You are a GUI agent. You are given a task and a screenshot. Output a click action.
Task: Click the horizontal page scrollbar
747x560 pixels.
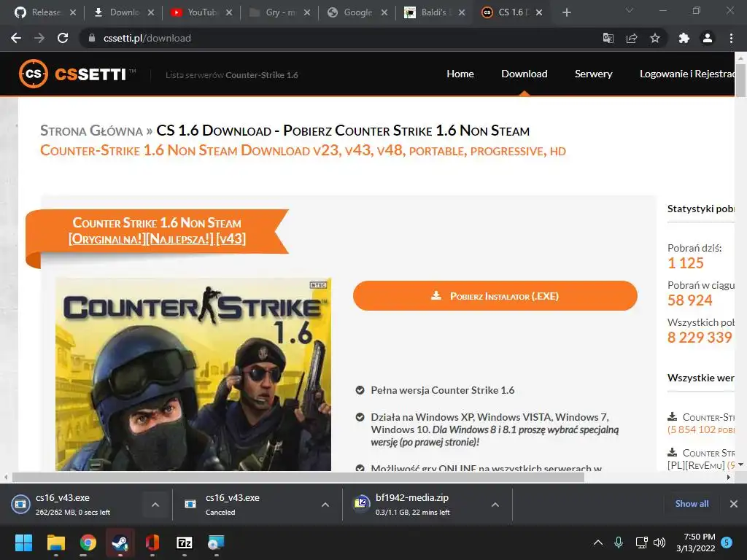coord(298,477)
